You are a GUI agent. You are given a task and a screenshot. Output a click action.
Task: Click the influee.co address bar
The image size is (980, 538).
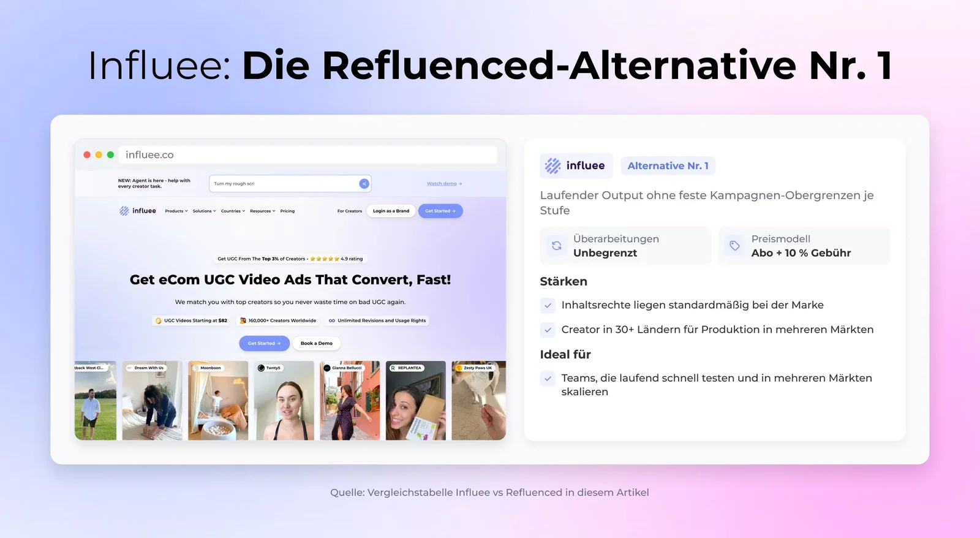307,155
